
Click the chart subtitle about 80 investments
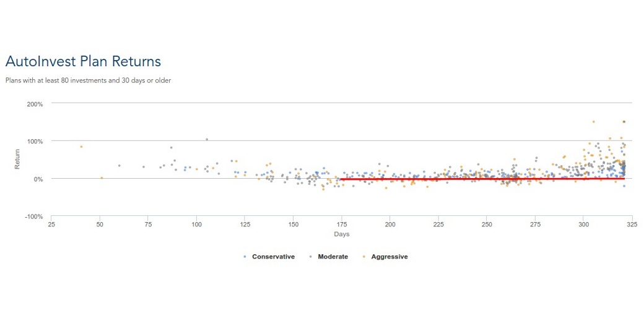(88, 80)
